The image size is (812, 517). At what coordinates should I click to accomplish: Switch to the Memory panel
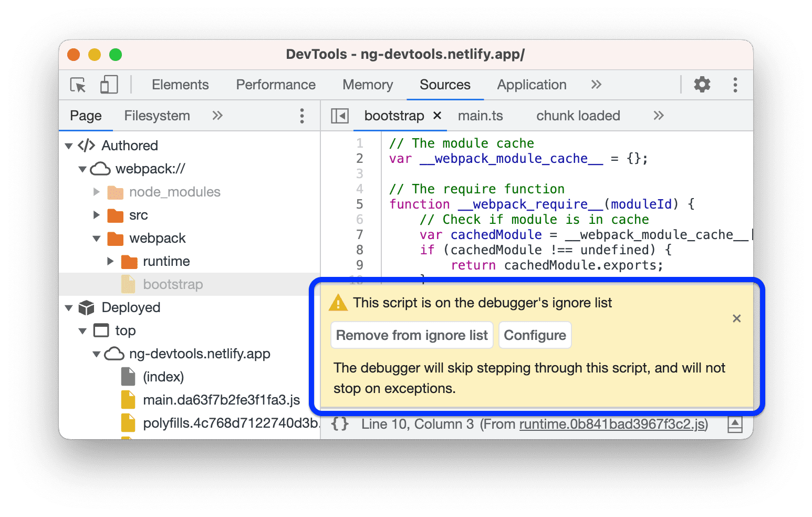[367, 85]
